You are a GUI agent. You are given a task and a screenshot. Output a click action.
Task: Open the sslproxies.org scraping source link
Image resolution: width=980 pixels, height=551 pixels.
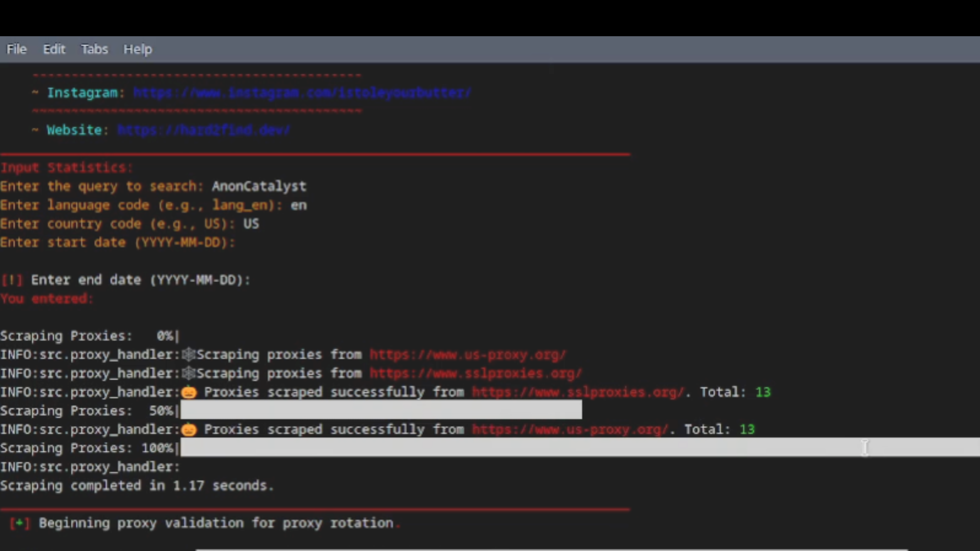[x=475, y=373]
